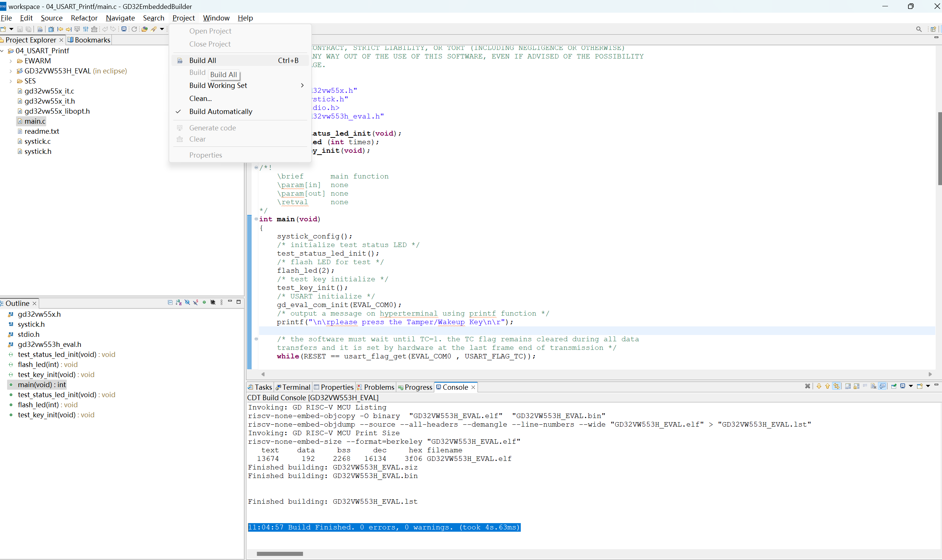Image resolution: width=942 pixels, height=560 pixels.
Task: Toggle Hide Static Members in Outline
Action: pos(196,302)
